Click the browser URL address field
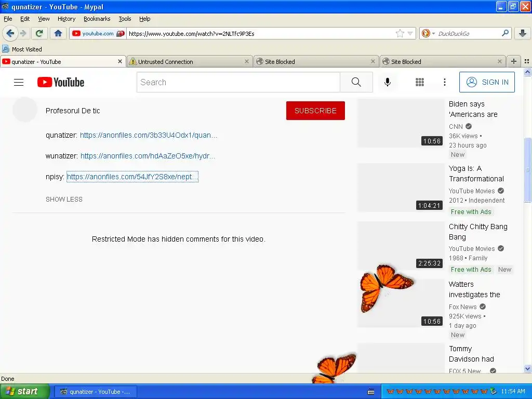Viewport: 532px width, 399px height. coord(261,33)
